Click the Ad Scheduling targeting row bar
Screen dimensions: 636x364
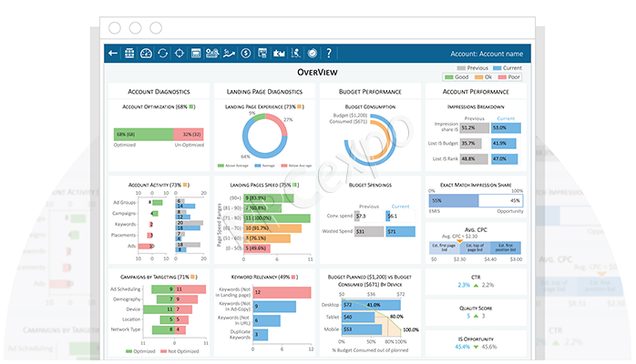coord(179,289)
